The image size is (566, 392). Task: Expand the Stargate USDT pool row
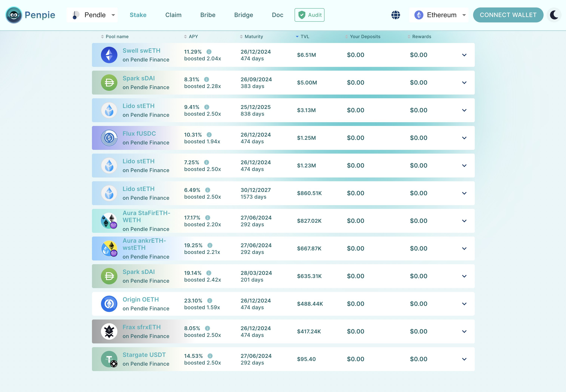(464, 359)
